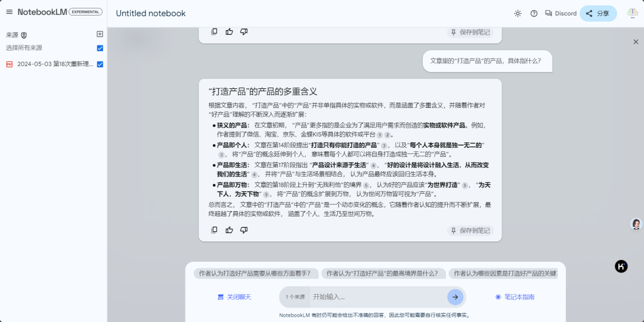Image resolution: width=644 pixels, height=322 pixels.
Task: Toggle the light/dark theme icon
Action: [518, 13]
